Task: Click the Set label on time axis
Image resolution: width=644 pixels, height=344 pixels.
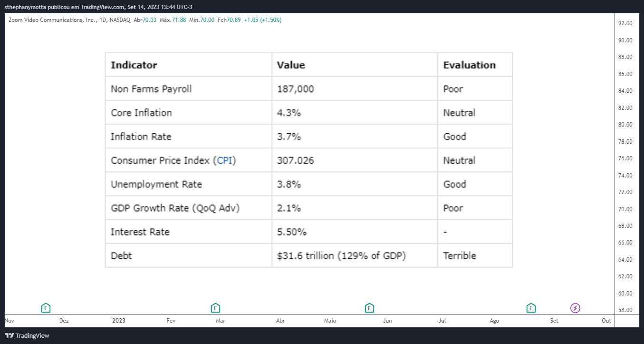Action: click(554, 321)
